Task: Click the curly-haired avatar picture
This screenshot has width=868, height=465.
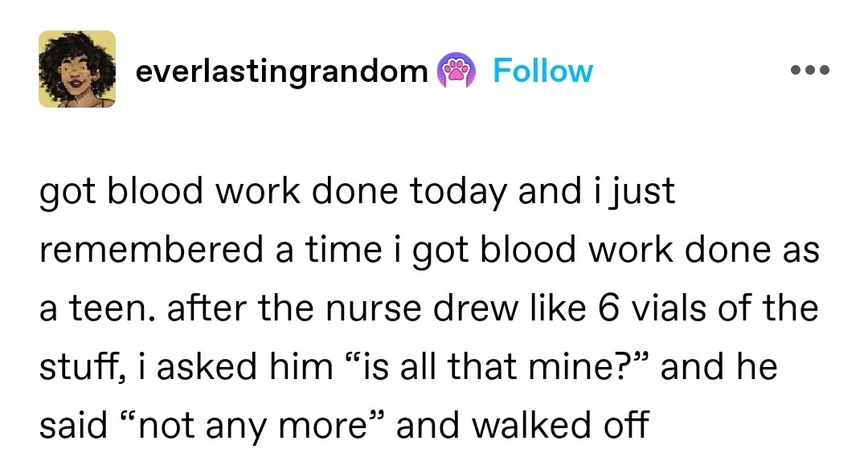Action: tap(77, 69)
